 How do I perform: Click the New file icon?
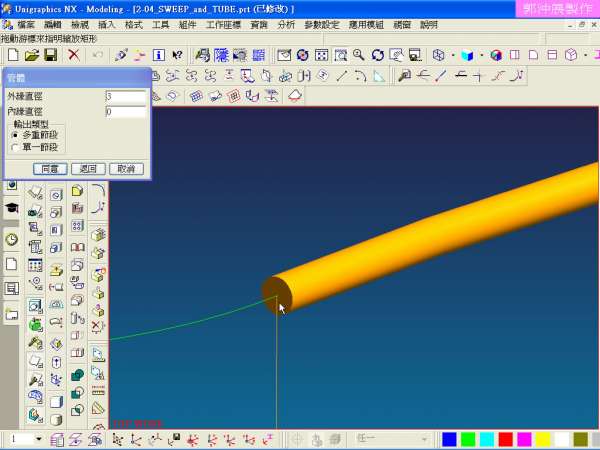pyautogui.click(x=13, y=55)
